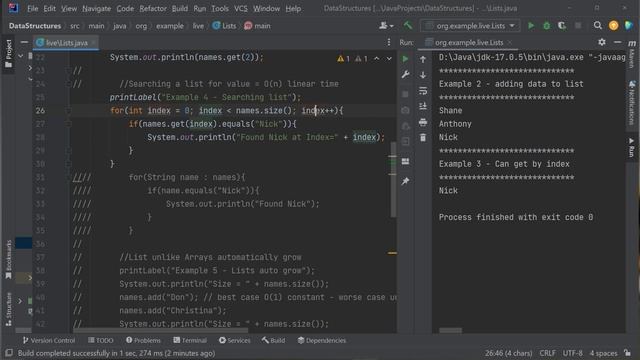Toggle the Maven tool window
640x360 pixels.
pyautogui.click(x=632, y=54)
